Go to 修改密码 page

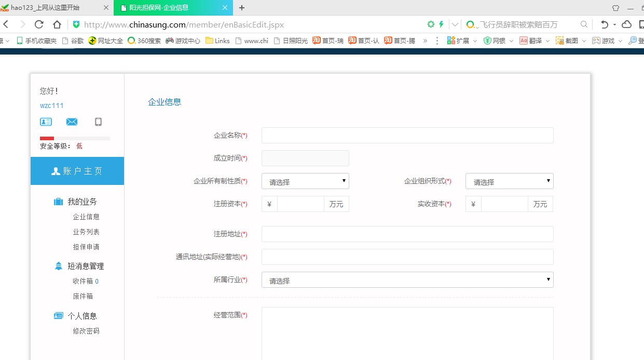tap(86, 331)
